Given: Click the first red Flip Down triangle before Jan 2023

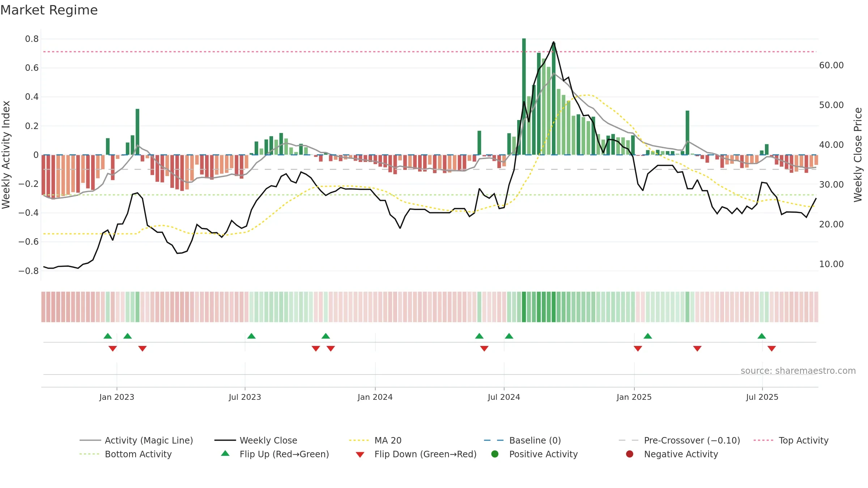Looking at the screenshot, I should (x=112, y=348).
